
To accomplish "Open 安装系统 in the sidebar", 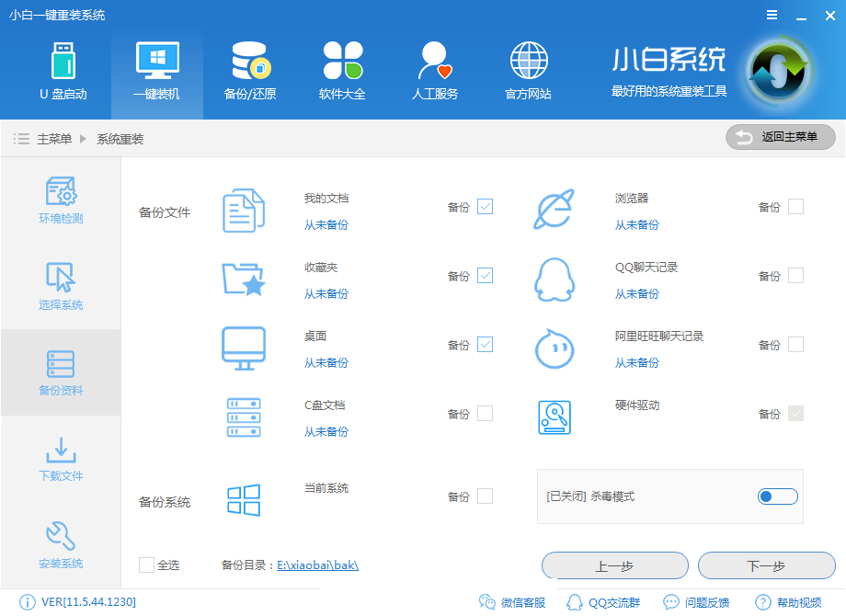I will point(61,544).
